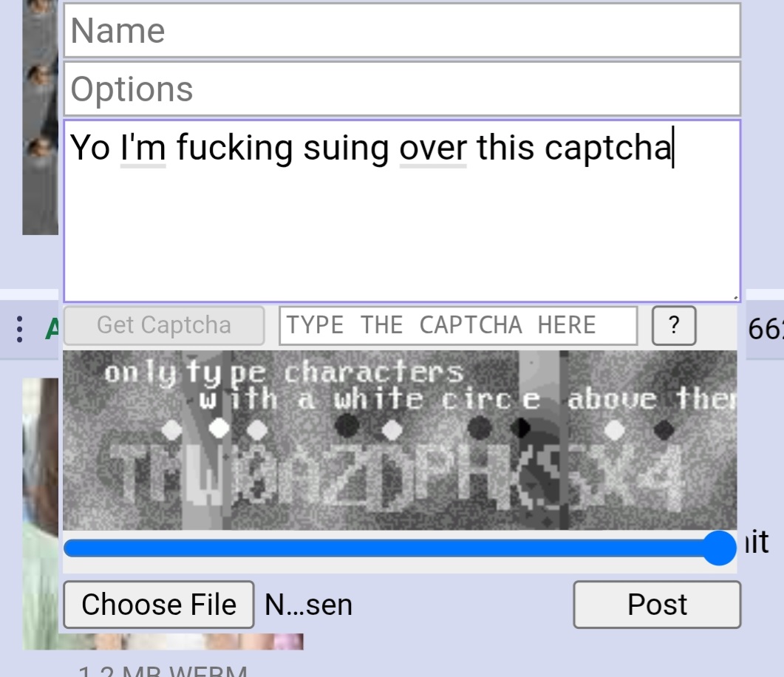Click inside the comment text area

(402, 211)
